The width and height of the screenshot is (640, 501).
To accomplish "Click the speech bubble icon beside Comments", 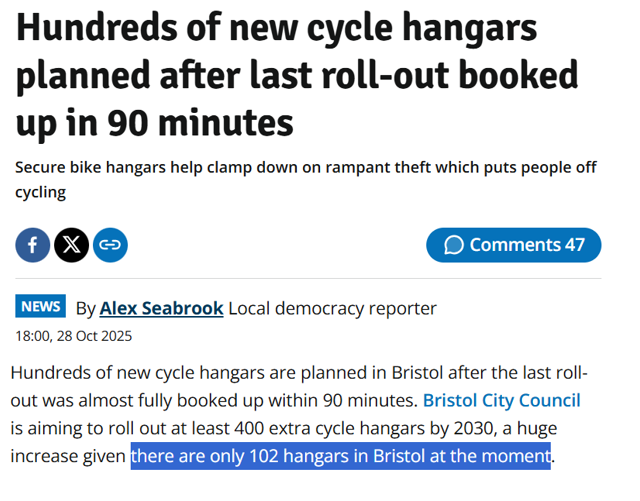I will (454, 245).
